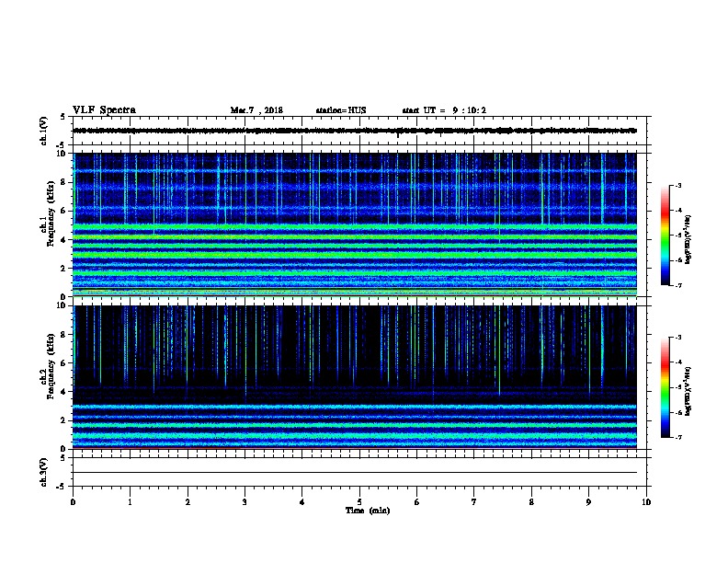Click the "VLF Spectra" plot title

tap(104, 110)
